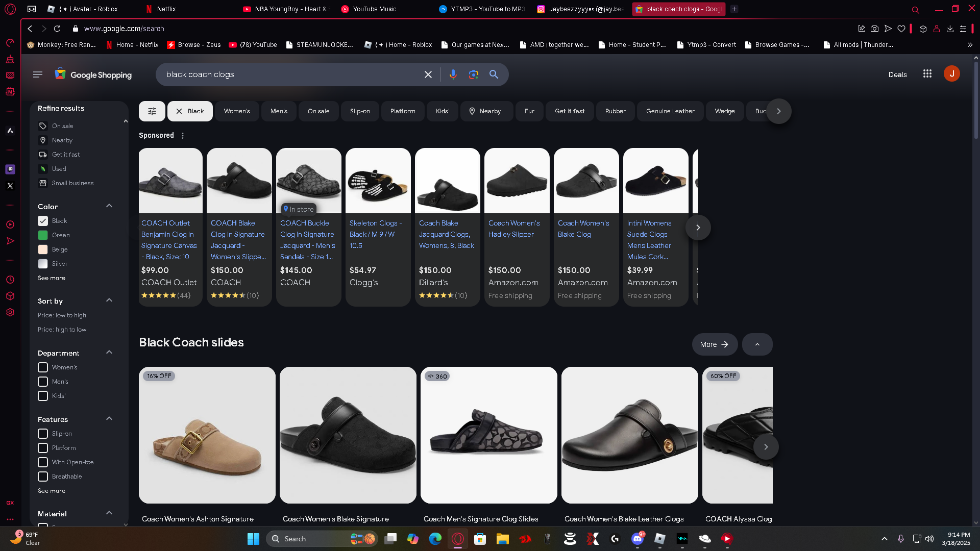Collapse the Department filter section
Screen dimensions: 980x551
click(109, 353)
